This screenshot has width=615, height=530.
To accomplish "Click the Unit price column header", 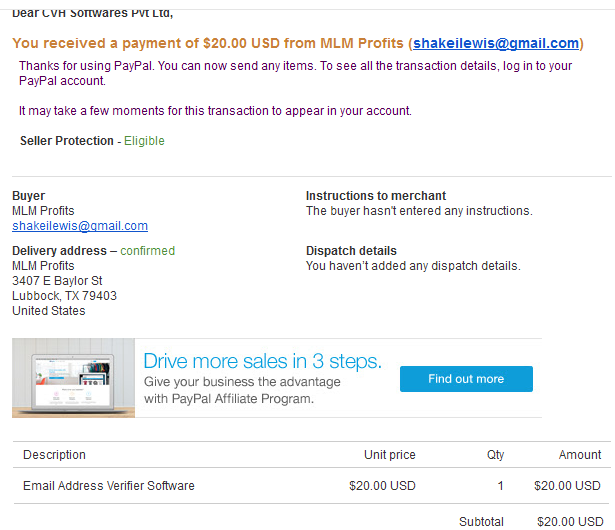I will (389, 455).
